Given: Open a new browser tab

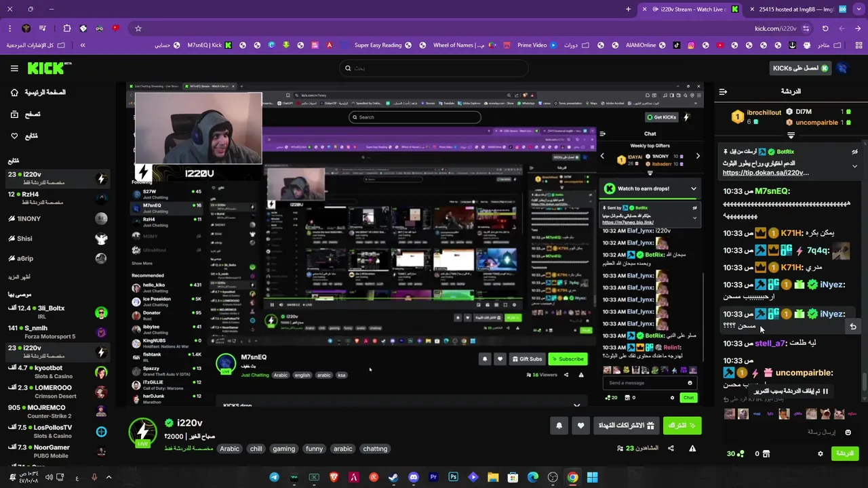Looking at the screenshot, I should click(x=628, y=9).
